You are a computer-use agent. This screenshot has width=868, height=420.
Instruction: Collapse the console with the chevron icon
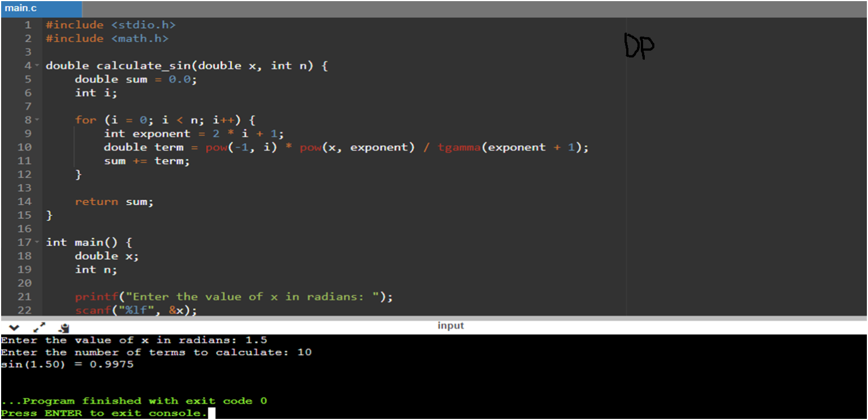click(14, 327)
